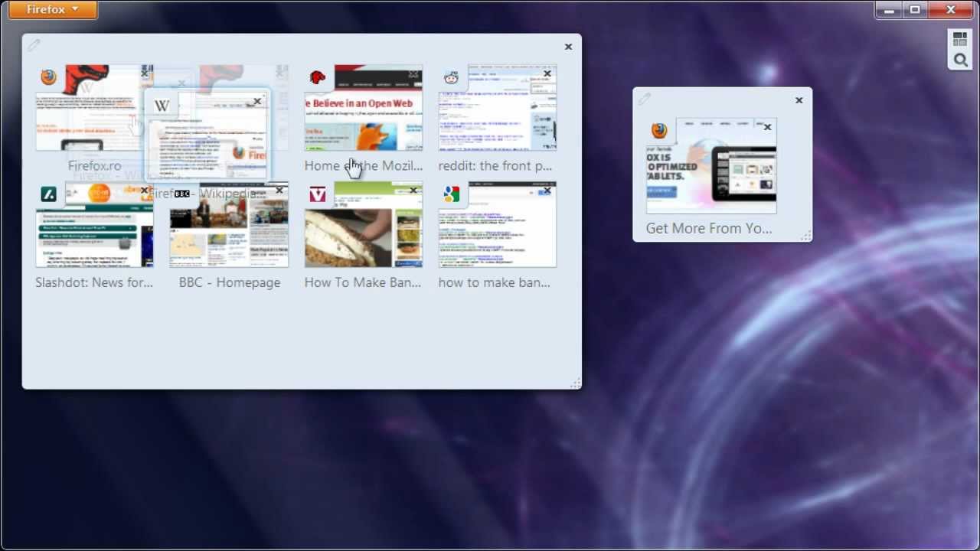Click the 'Slashdot: News for...' label
The width and height of the screenshot is (980, 551).
coord(94,282)
